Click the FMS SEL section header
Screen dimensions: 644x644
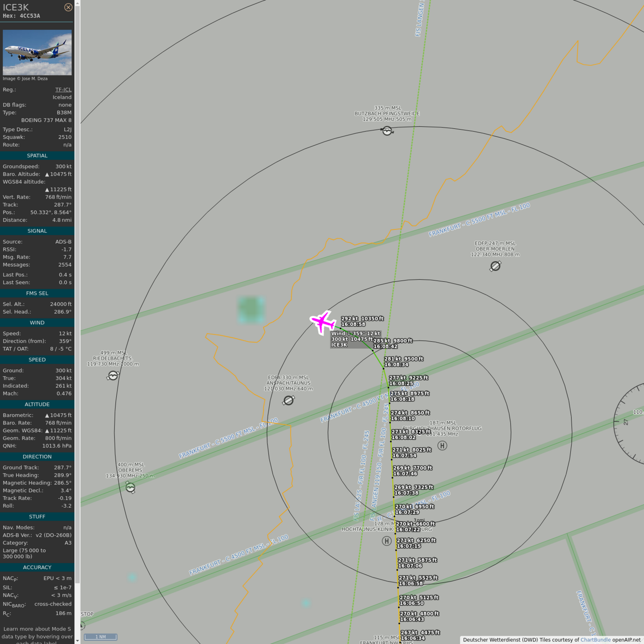pyautogui.click(x=37, y=293)
